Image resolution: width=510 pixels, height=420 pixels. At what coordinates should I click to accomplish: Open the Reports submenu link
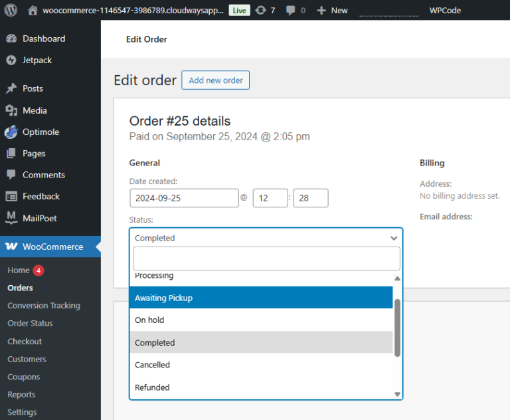point(21,394)
